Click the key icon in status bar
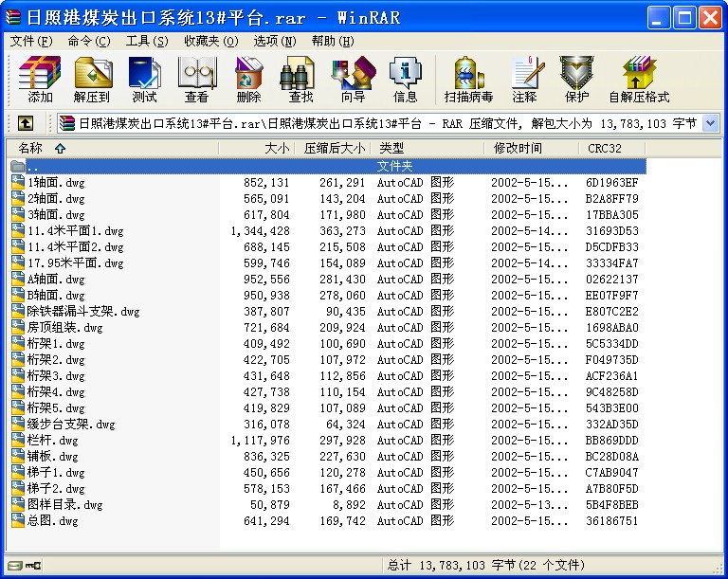 [x=33, y=566]
